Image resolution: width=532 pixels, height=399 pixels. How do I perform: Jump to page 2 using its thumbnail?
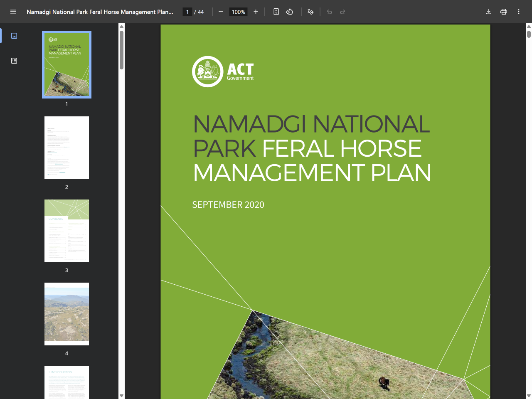(x=66, y=148)
